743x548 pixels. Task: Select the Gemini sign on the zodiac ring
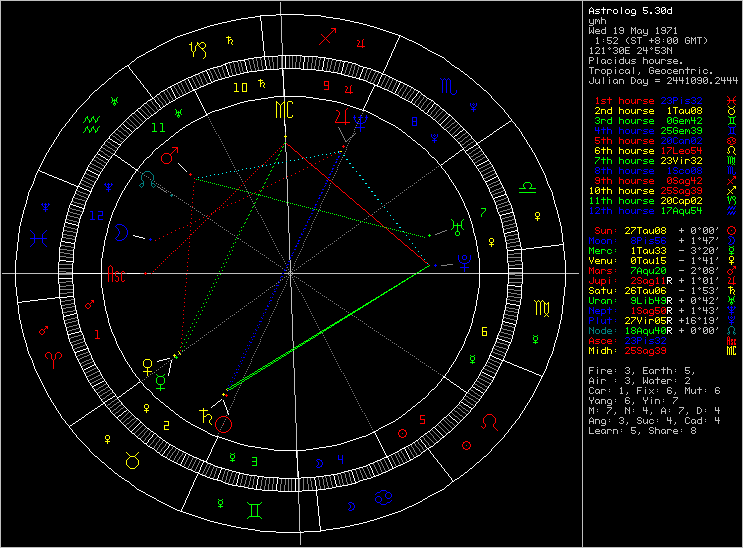[257, 510]
